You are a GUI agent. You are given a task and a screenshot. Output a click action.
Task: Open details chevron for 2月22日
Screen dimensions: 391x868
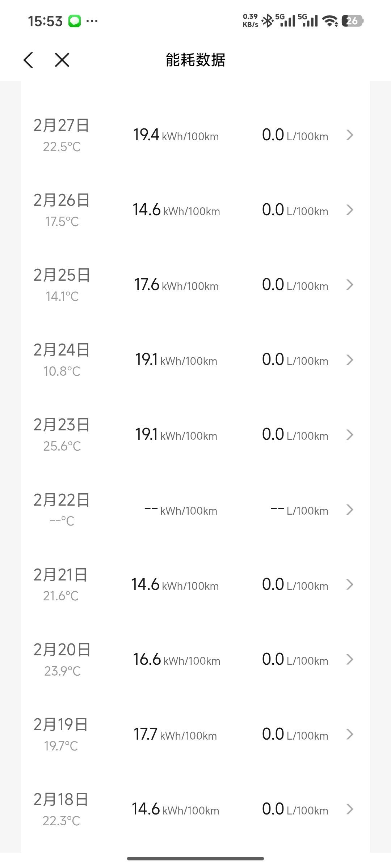tap(349, 510)
